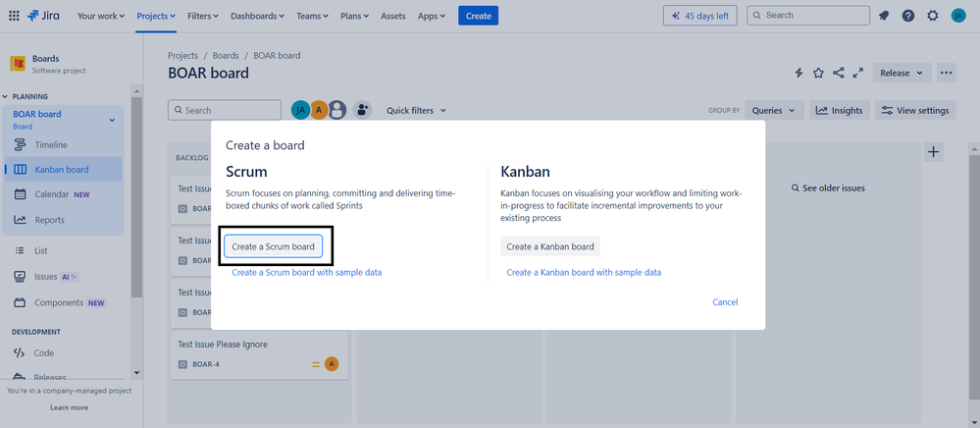This screenshot has height=428, width=980.
Task: Open the BOAR-4 issue card
Action: [x=259, y=355]
